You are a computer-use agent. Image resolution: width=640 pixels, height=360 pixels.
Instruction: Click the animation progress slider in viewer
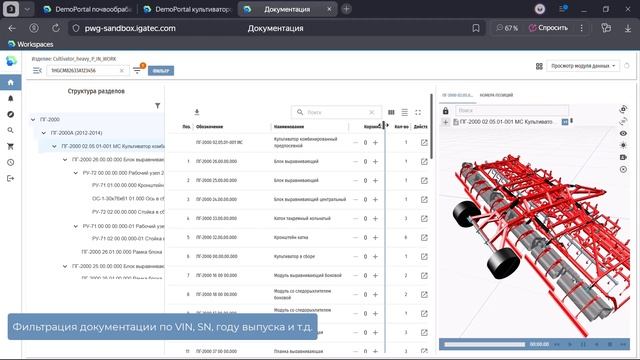click(x=484, y=344)
